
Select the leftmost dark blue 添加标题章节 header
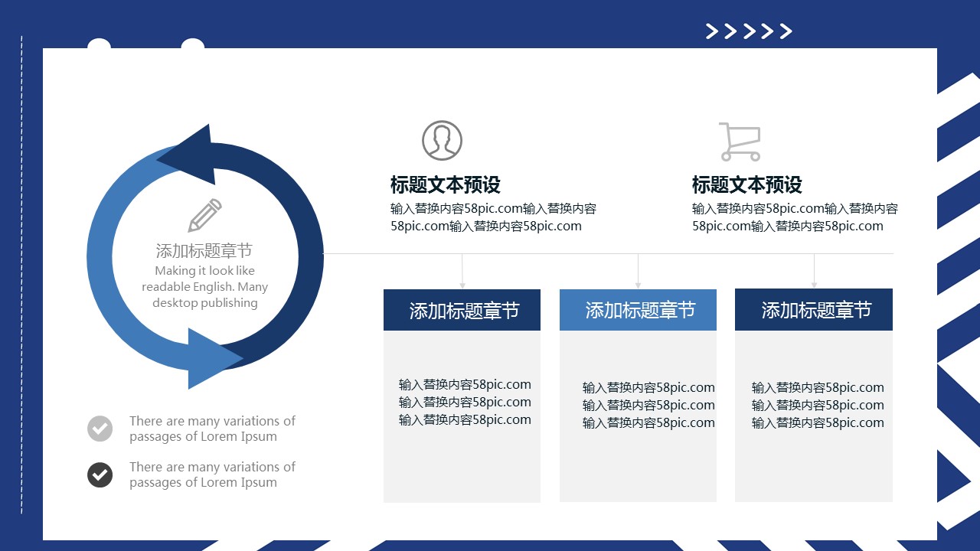pyautogui.click(x=462, y=310)
